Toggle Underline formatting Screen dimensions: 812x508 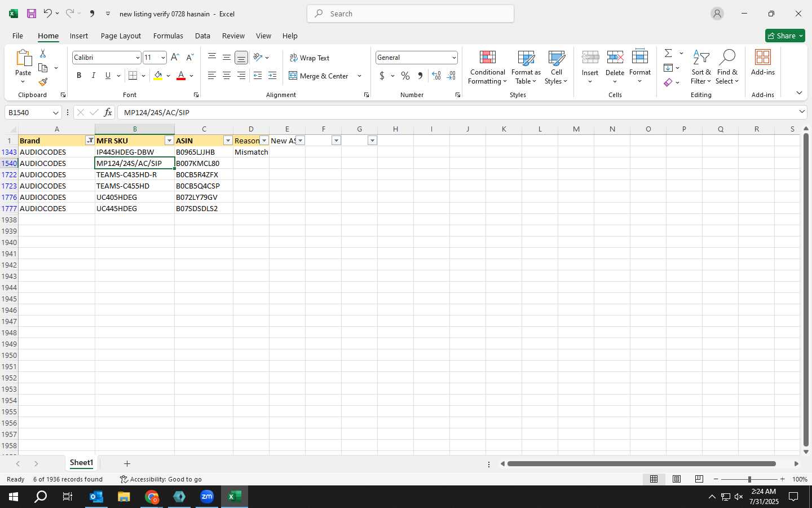click(108, 76)
